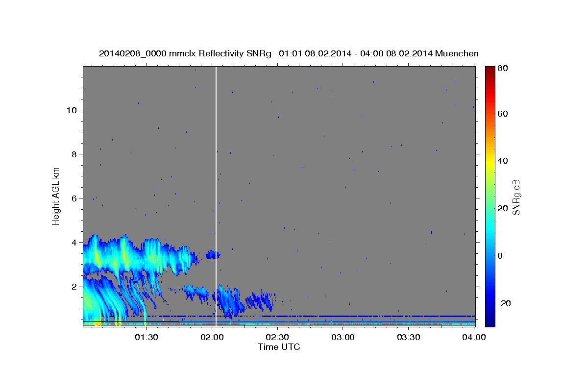This screenshot has height=392, width=588.
Task: Click the dark red top of colorbar
Action: click(490, 71)
